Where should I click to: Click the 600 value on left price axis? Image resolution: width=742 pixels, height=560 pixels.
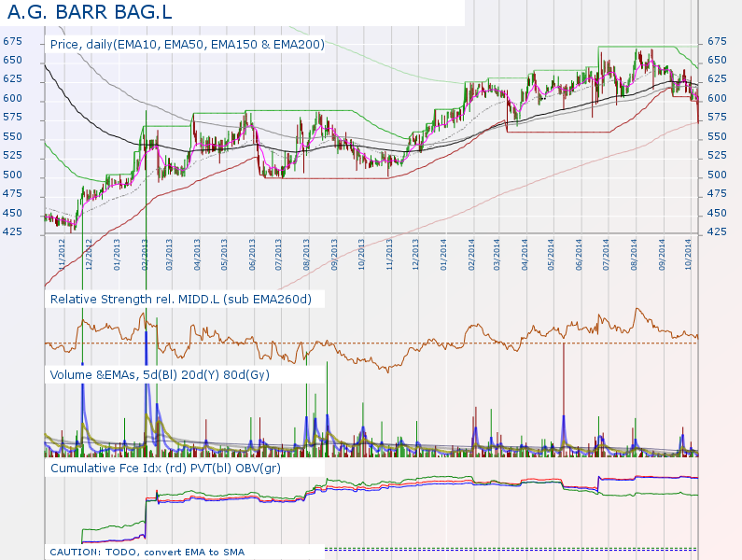pos(13,98)
